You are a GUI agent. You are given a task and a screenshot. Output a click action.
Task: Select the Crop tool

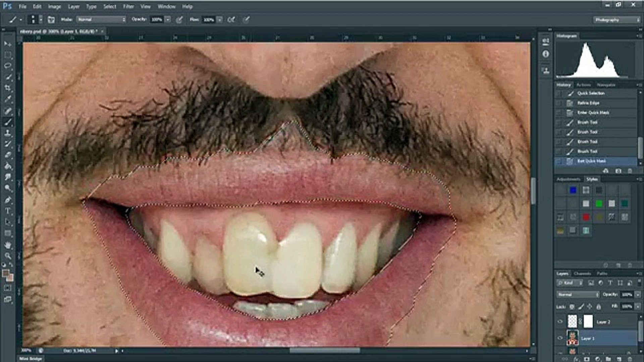[x=8, y=88]
